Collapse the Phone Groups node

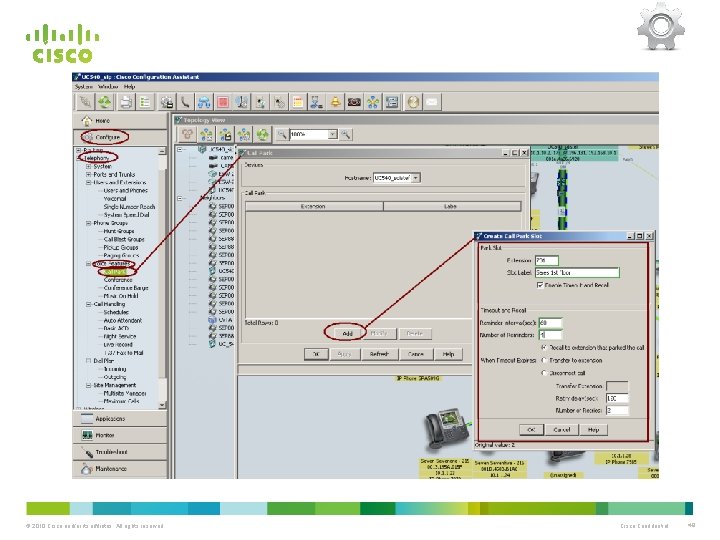[88, 223]
